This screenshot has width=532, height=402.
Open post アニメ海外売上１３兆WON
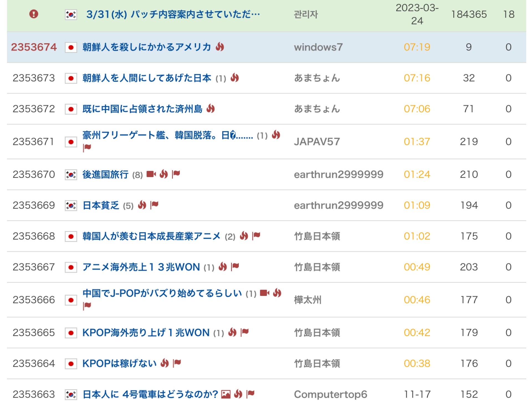coord(141,267)
